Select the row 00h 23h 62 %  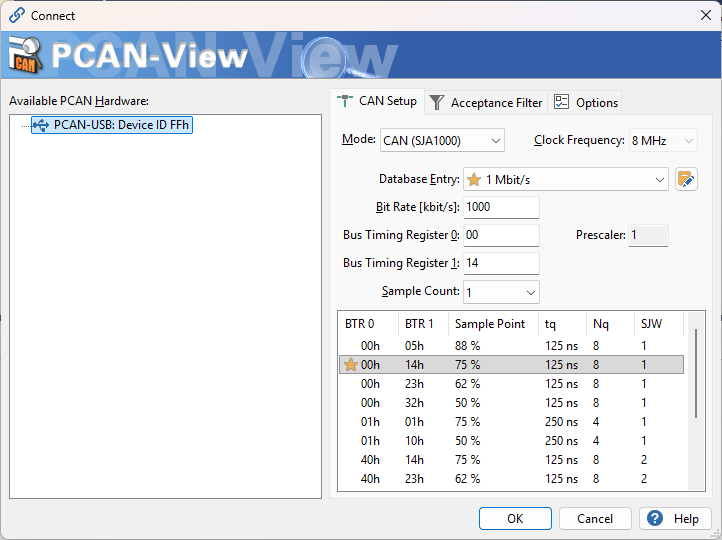pyautogui.click(x=512, y=384)
